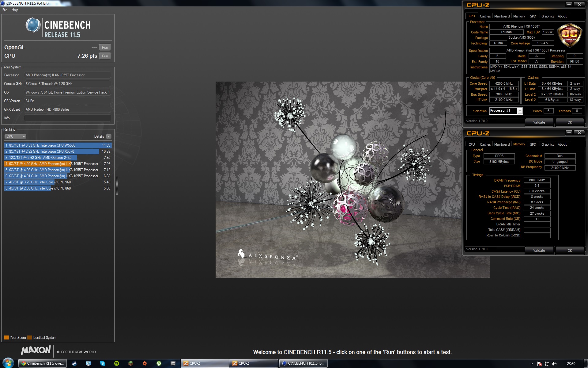Open the Action Center flag tray icon

tap(540, 364)
